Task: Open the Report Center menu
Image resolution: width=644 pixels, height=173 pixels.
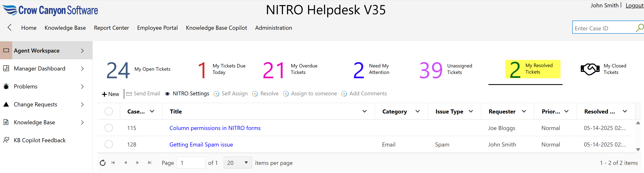Action: coord(111,28)
